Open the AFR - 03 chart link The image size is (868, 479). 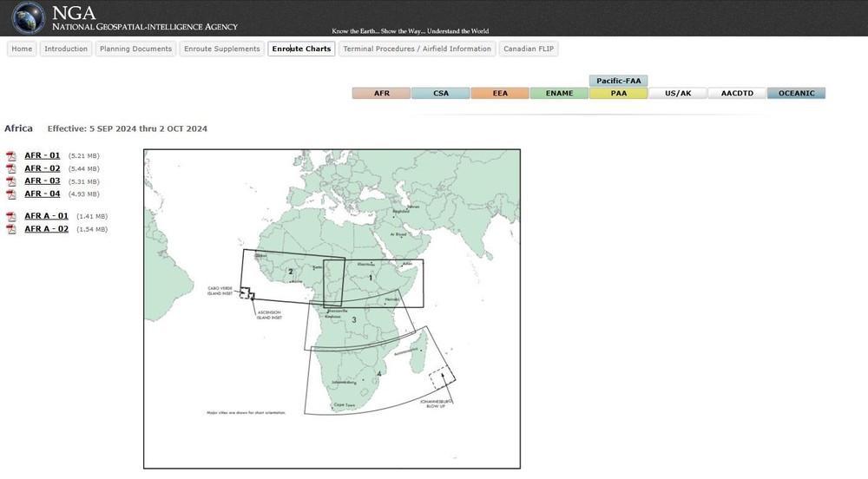tap(42, 181)
